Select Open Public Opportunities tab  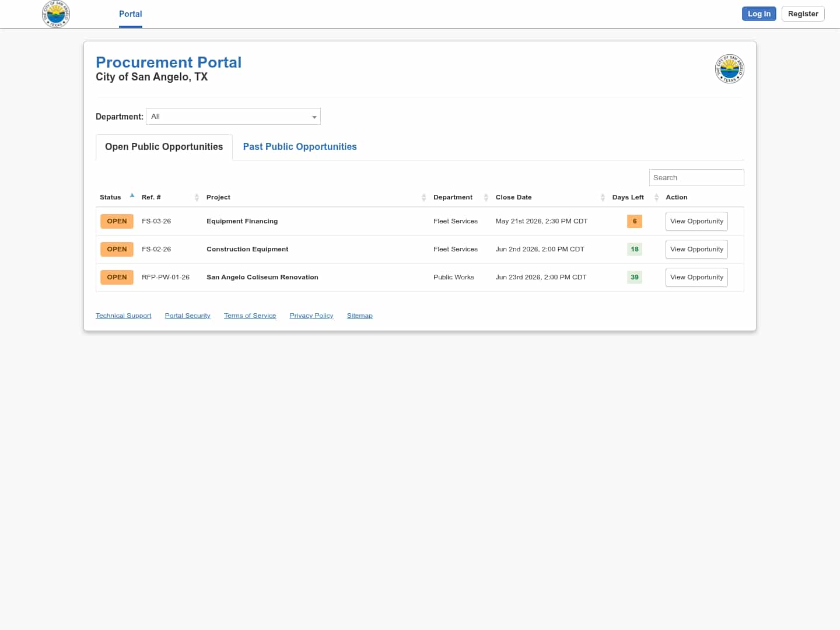click(x=164, y=147)
